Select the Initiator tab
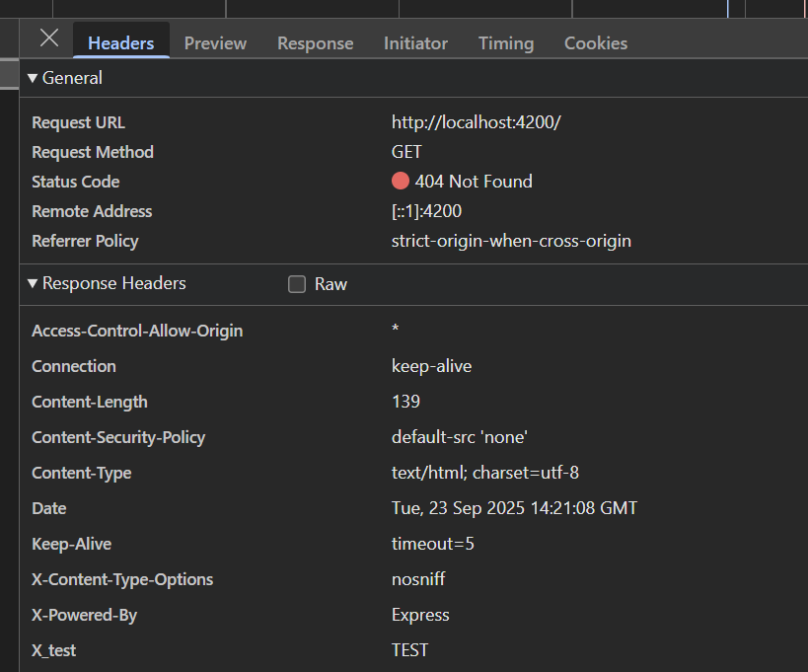This screenshot has height=672, width=808. tap(416, 43)
